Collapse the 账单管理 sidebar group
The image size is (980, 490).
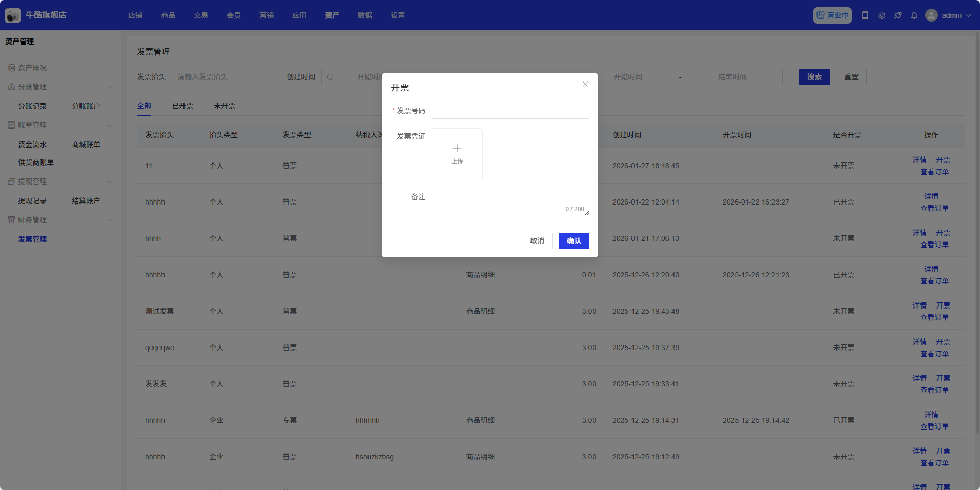110,126
